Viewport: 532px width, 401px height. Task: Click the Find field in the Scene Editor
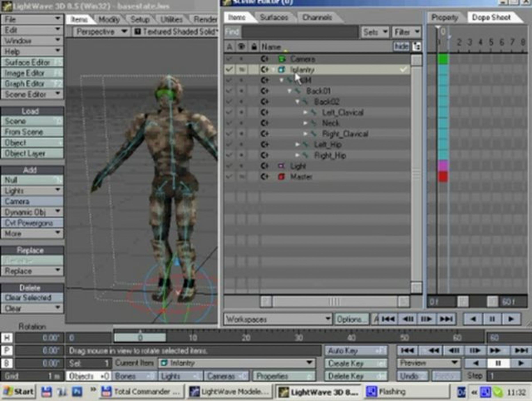(300, 32)
